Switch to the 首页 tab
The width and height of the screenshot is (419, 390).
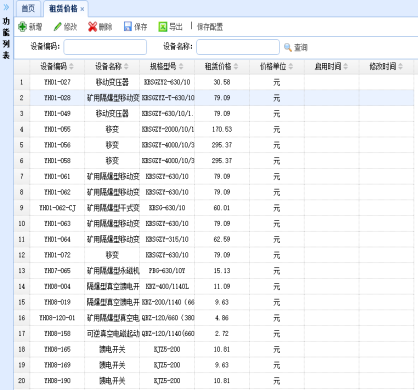[28, 8]
